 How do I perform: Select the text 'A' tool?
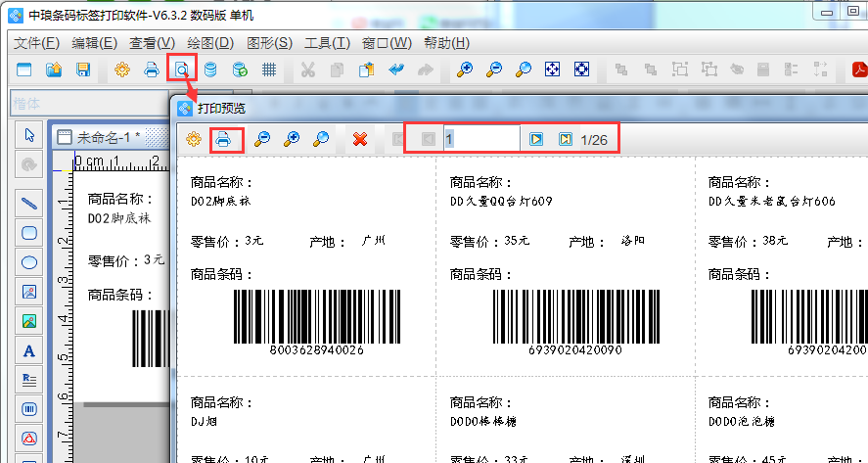tap(29, 350)
